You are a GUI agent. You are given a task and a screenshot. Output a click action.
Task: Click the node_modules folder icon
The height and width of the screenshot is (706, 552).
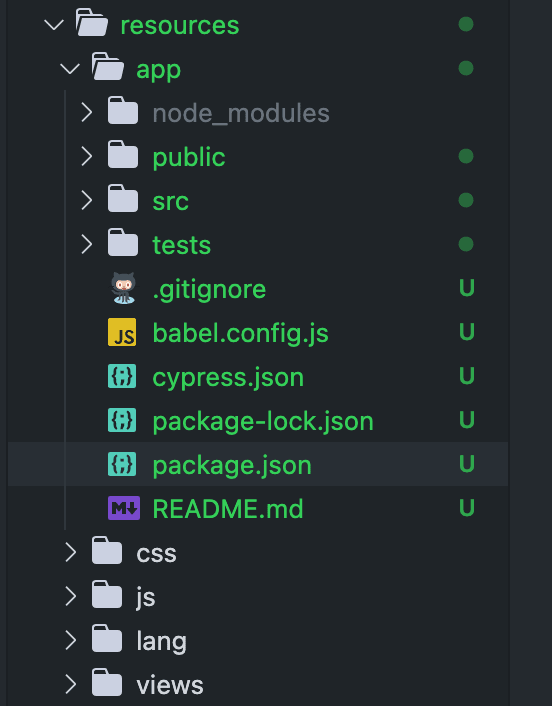pyautogui.click(x=123, y=110)
